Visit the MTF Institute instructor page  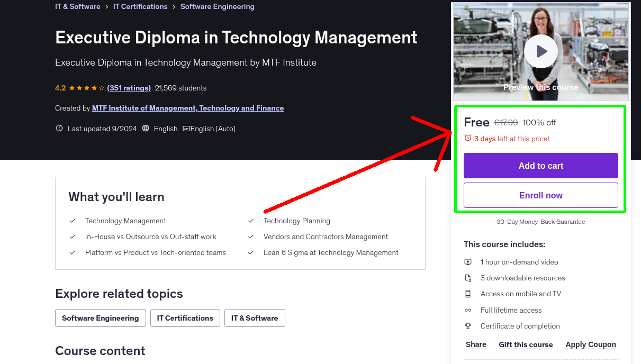187,108
